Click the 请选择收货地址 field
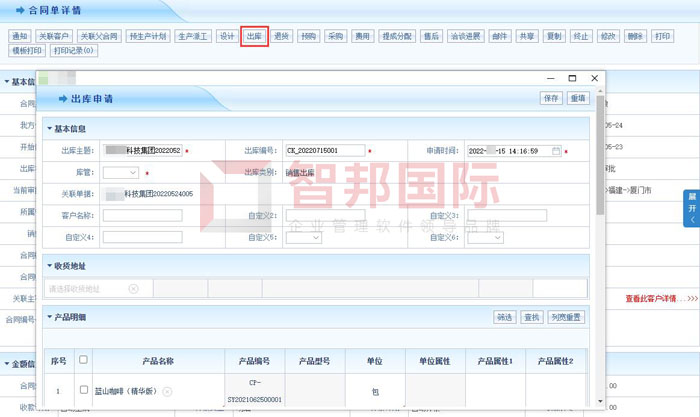The width and height of the screenshot is (700, 417). click(98, 289)
